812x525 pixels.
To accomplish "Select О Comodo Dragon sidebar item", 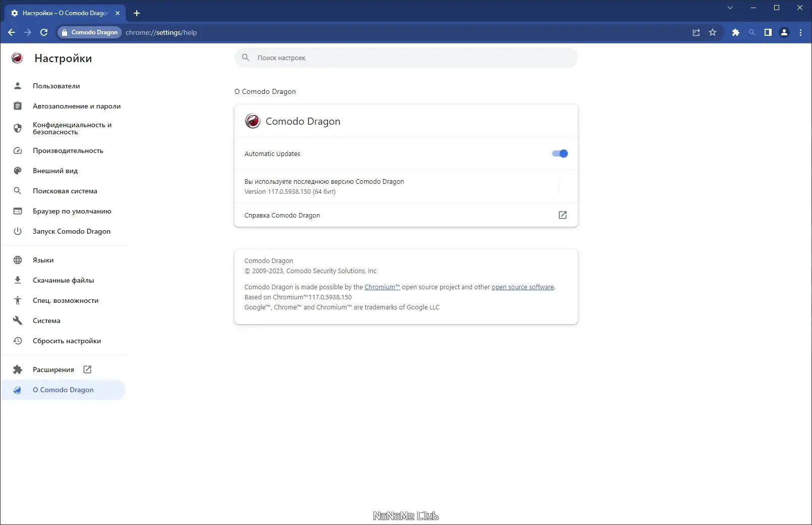I will (x=64, y=390).
